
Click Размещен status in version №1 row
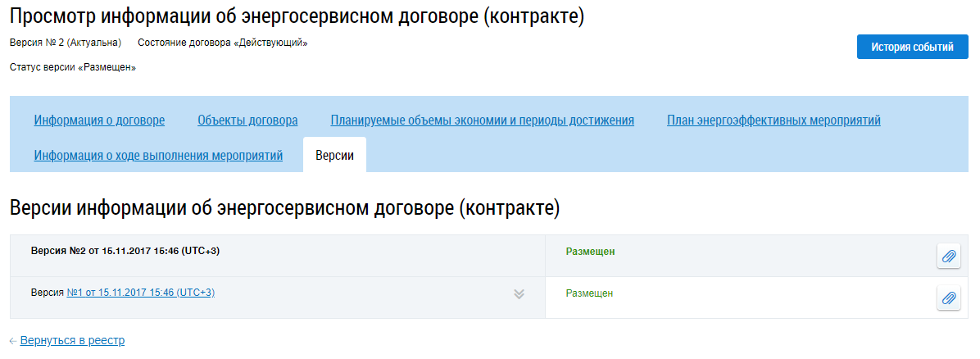coord(589,293)
